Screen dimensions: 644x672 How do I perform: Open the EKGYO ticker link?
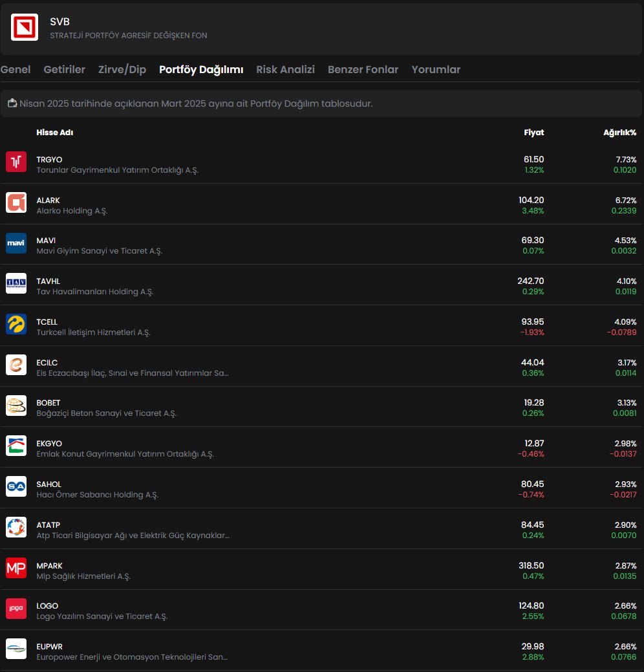coord(49,444)
